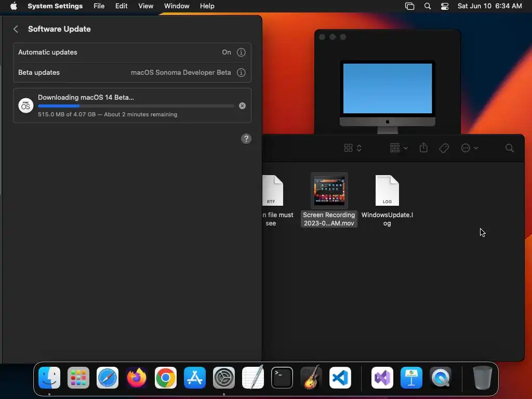This screenshot has width=532, height=399.
Task: Select the Screen Recording .mov thumbnail
Action: 329,190
